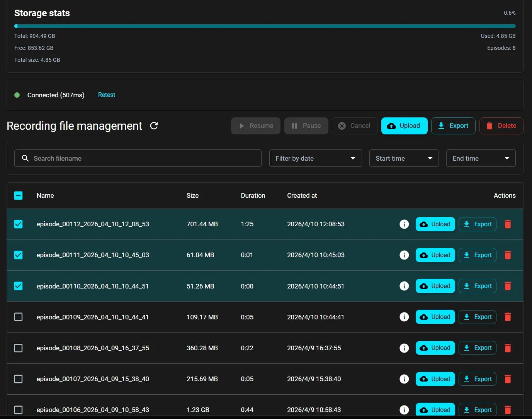Click the trash icon for episode_00110
The width and height of the screenshot is (532, 419).
pyautogui.click(x=508, y=286)
